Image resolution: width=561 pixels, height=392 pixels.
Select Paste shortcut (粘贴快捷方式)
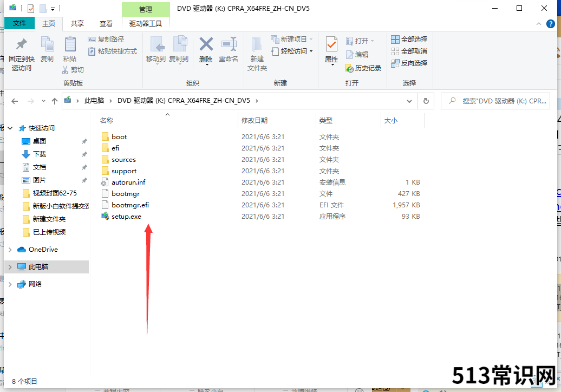[x=113, y=51]
